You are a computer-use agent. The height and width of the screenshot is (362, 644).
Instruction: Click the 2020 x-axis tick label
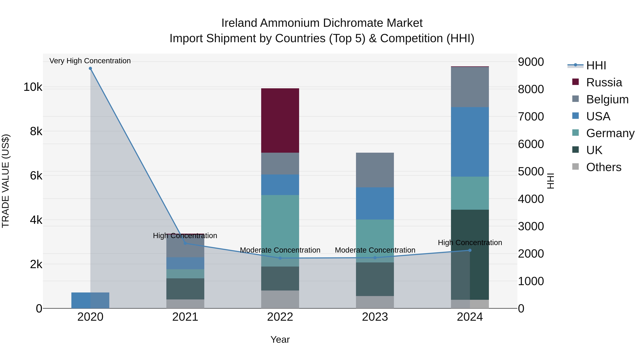pyautogui.click(x=90, y=317)
